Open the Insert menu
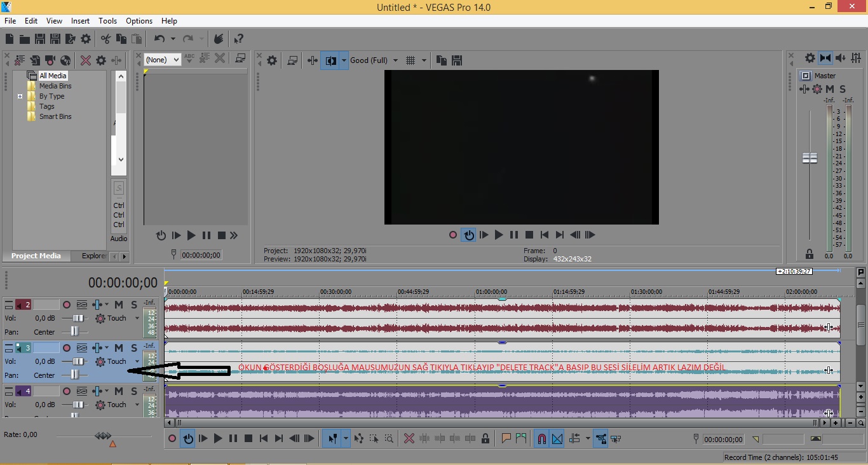The image size is (868, 465). pyautogui.click(x=81, y=21)
